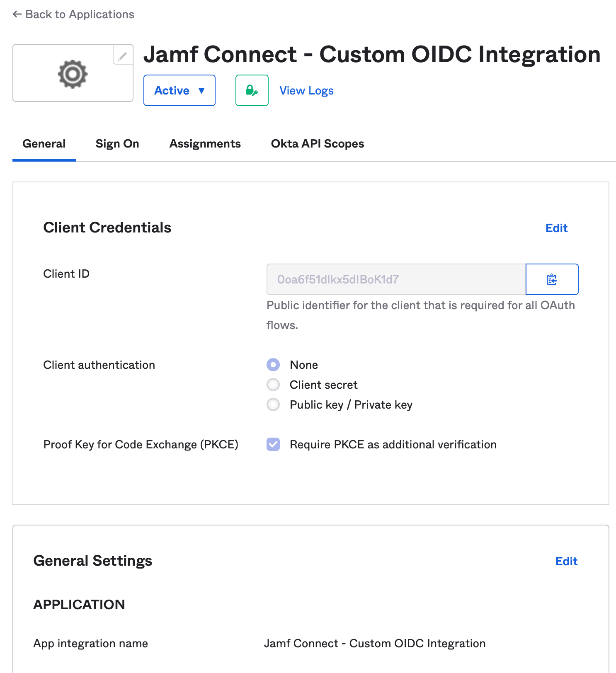Open the Okta API Scopes tab
616x673 pixels.
coord(318,144)
